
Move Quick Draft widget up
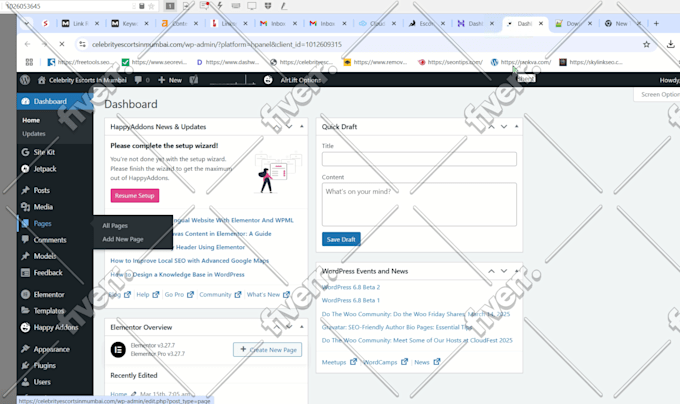(491, 127)
